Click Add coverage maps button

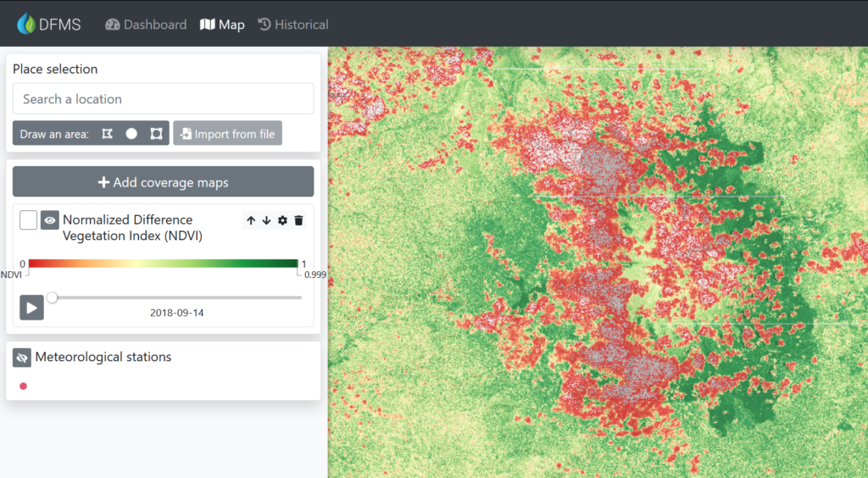[x=164, y=182]
